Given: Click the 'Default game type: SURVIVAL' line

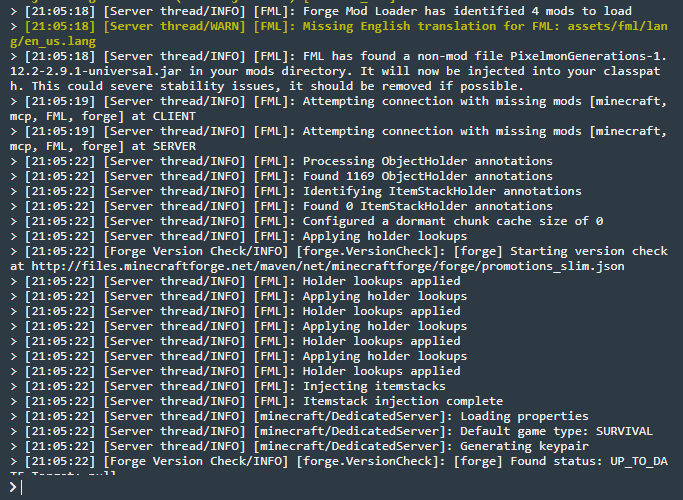Looking at the screenshot, I should pos(331,431).
